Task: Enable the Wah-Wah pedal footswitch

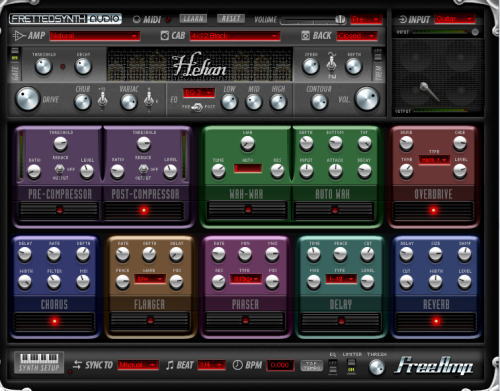Action: click(x=247, y=210)
